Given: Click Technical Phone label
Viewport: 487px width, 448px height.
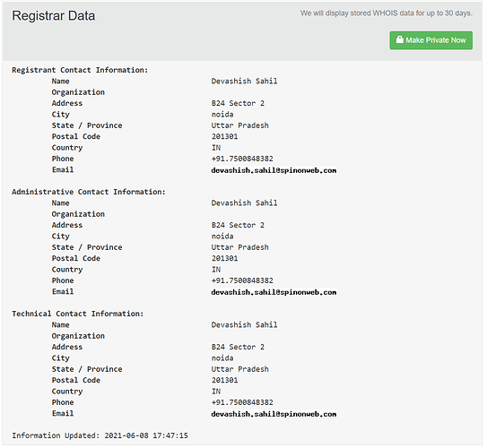Looking at the screenshot, I should point(63,402).
